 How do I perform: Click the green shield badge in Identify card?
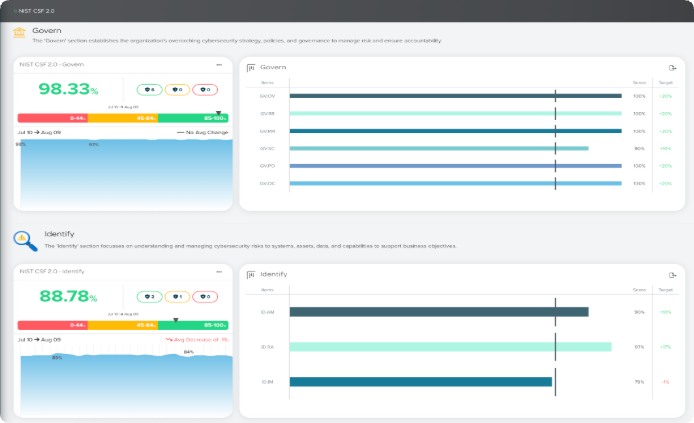tap(150, 296)
